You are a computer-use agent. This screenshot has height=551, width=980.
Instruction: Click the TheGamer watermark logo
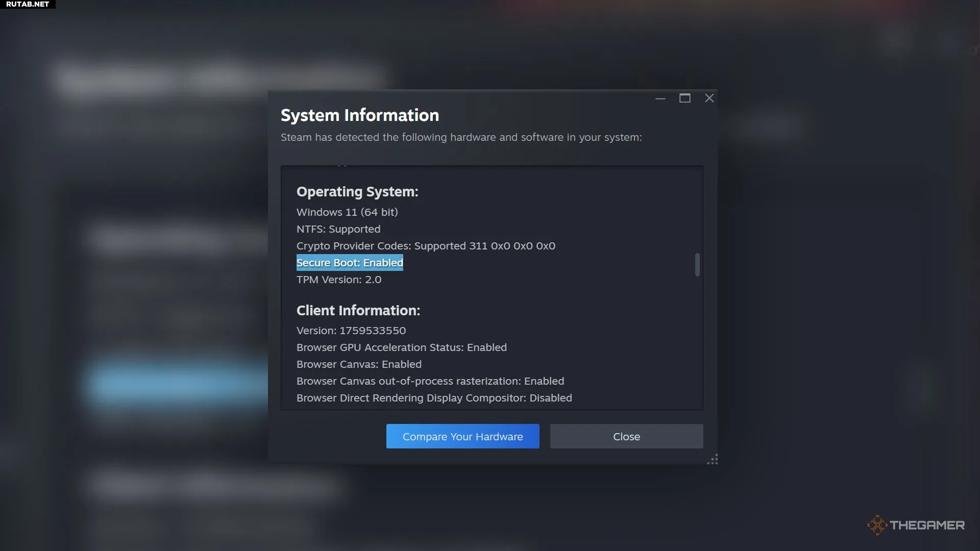[916, 525]
